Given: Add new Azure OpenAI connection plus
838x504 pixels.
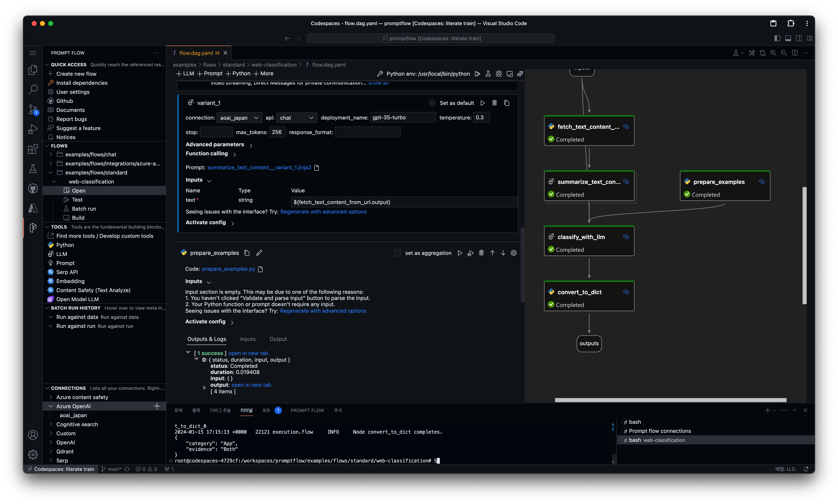Looking at the screenshot, I should pyautogui.click(x=157, y=406).
